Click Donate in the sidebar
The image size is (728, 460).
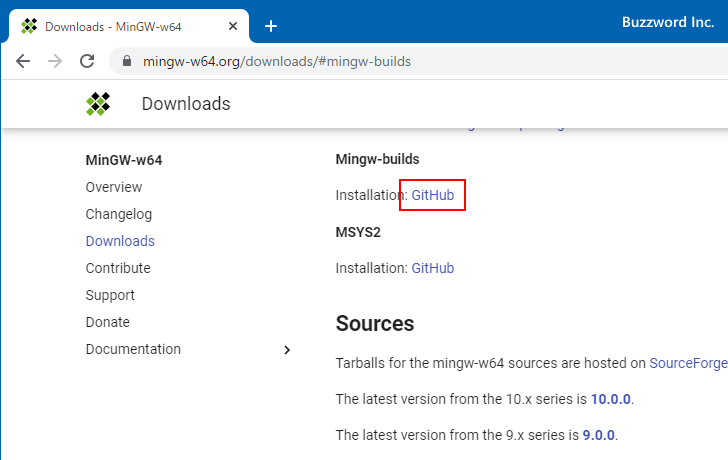click(108, 322)
